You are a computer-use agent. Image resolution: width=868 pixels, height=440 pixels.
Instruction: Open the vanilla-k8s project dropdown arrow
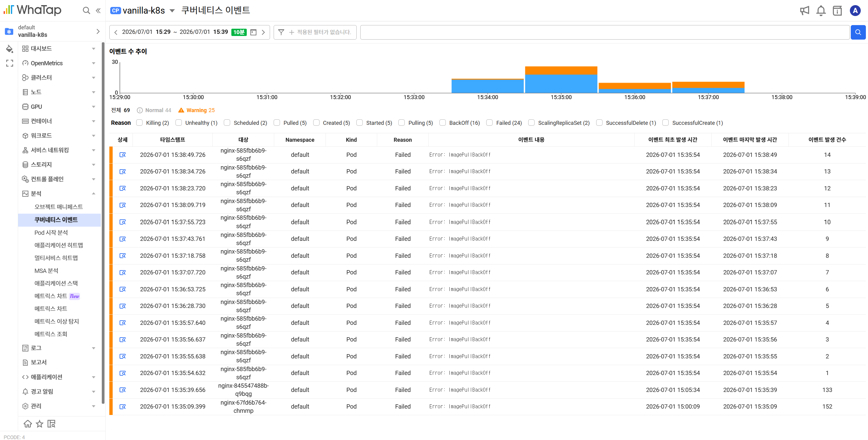coord(172,11)
